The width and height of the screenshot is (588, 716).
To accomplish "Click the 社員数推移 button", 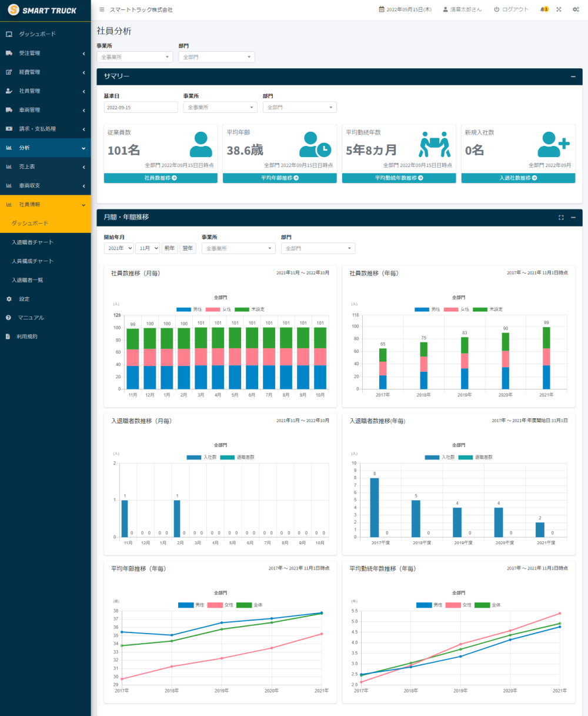I will tap(161, 178).
